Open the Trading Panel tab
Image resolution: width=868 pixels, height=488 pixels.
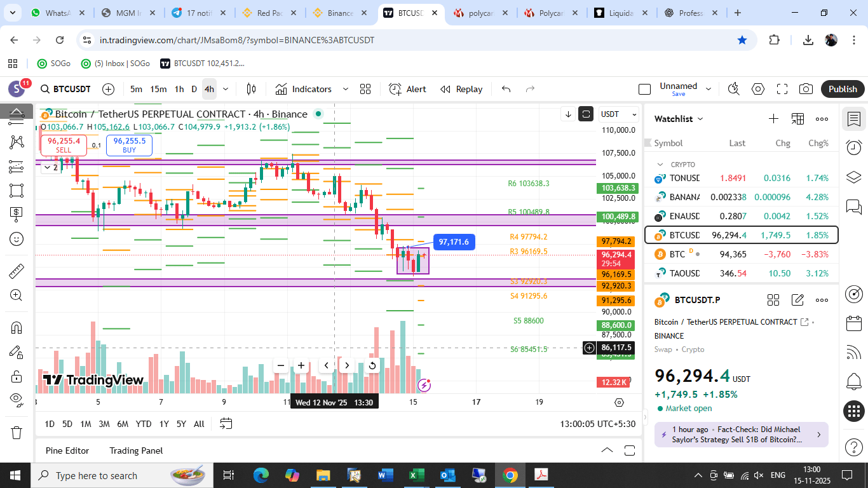(x=136, y=451)
